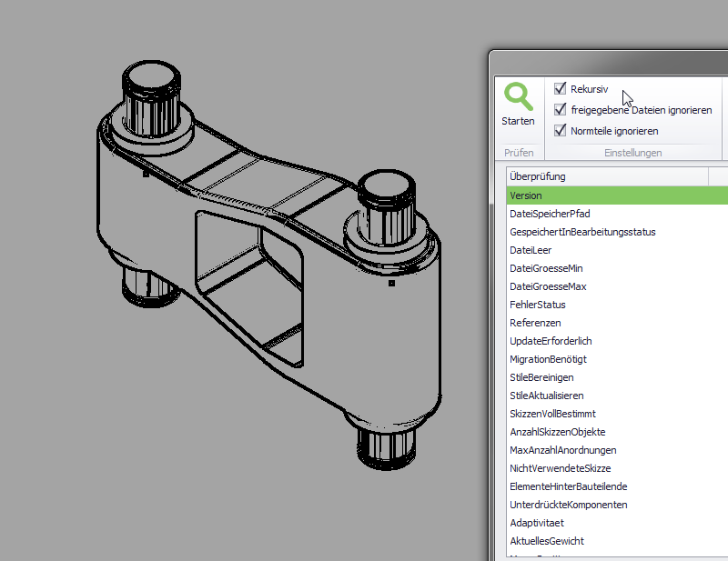Select the AktuellesGewicht check
The height and width of the screenshot is (561, 728).
(617, 541)
